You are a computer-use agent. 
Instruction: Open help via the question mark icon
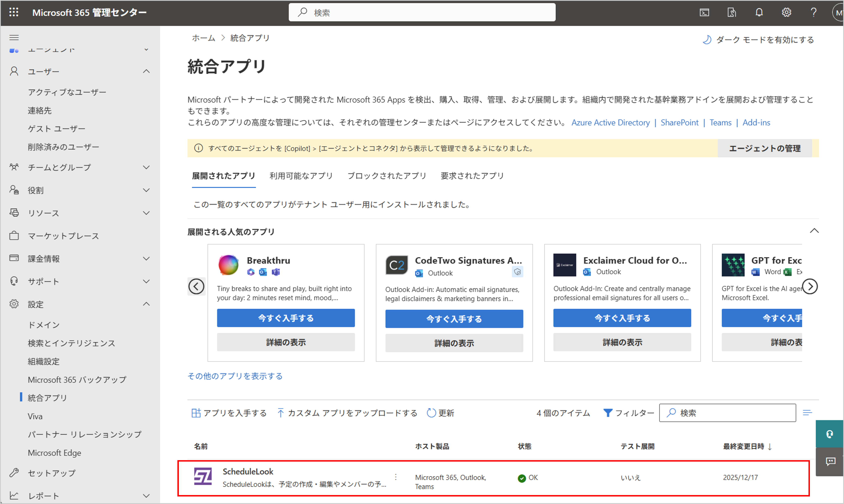[814, 12]
